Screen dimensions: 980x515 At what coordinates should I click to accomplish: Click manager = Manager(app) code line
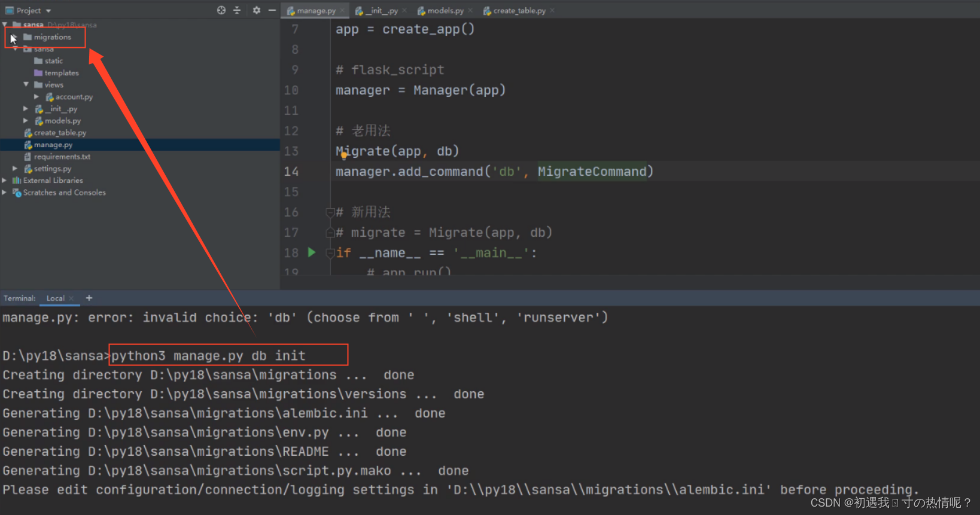click(421, 90)
